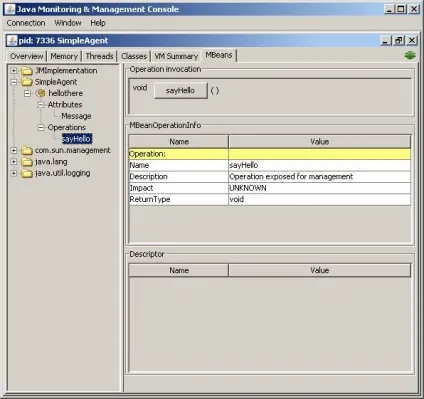Minimize the SimpleAgent internal window

[386, 41]
